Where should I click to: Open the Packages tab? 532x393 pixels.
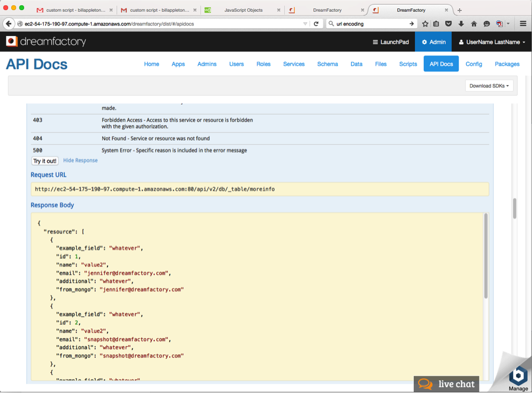pyautogui.click(x=507, y=64)
